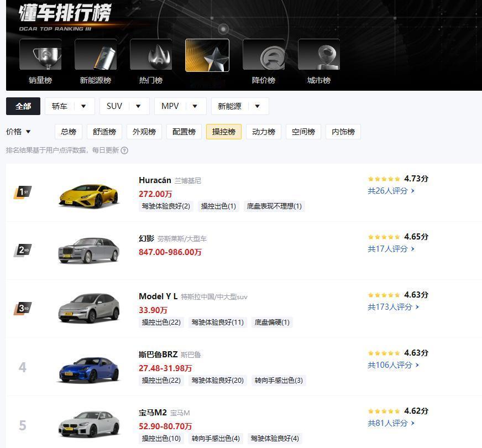The height and width of the screenshot is (448, 482).
Task: Open the 幻影 model name link
Action: coord(146,238)
